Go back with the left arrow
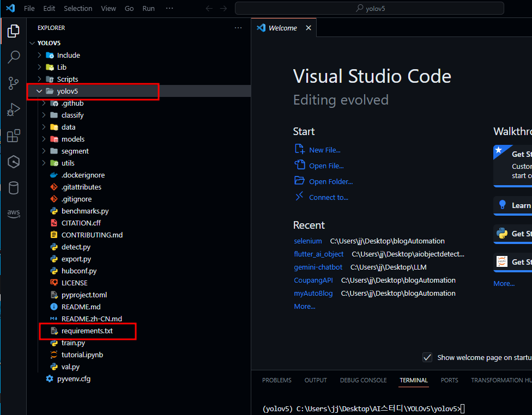Viewport: 532px width, 415px height. pyautogui.click(x=209, y=9)
